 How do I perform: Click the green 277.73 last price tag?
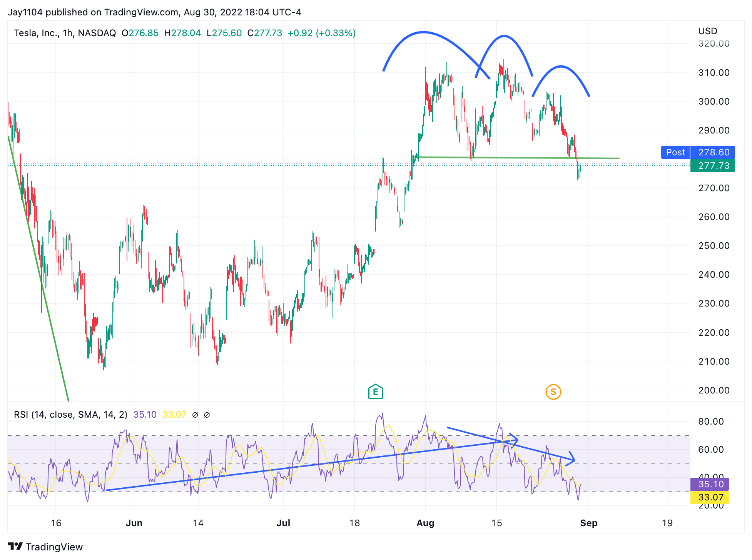click(713, 166)
